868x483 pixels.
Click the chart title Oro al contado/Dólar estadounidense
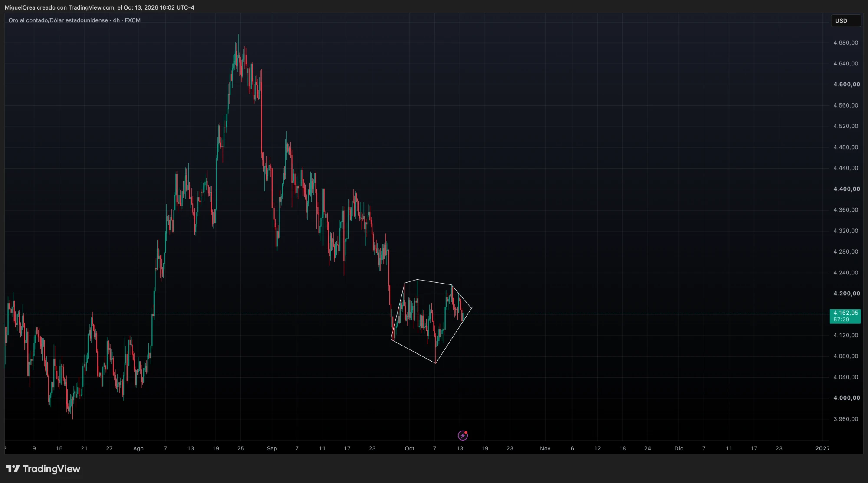[58, 20]
